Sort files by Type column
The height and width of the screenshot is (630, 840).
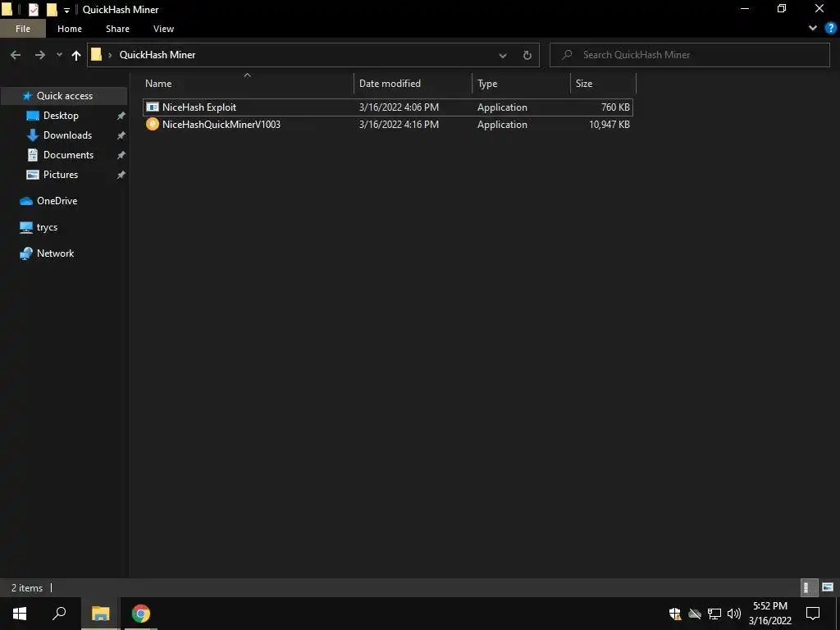(521, 84)
